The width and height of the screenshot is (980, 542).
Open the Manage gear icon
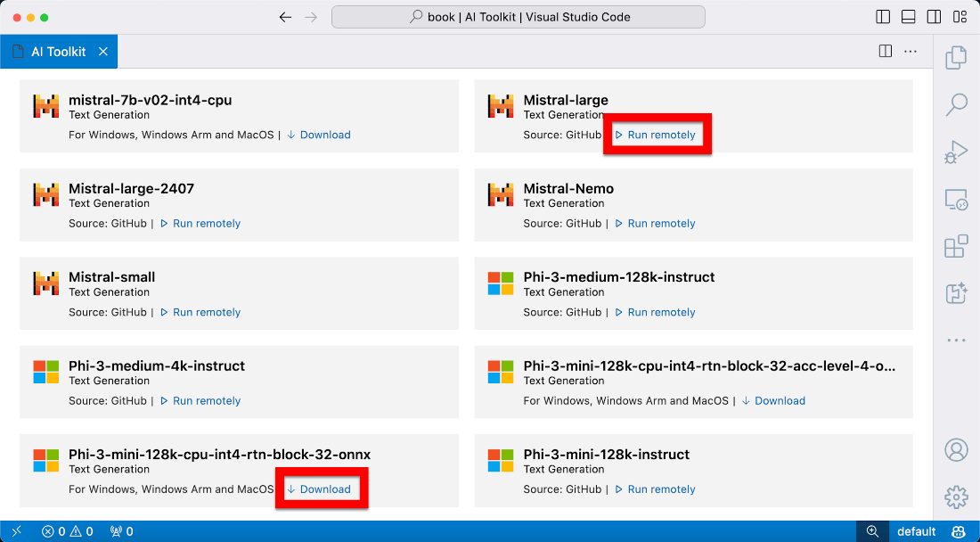pos(956,497)
